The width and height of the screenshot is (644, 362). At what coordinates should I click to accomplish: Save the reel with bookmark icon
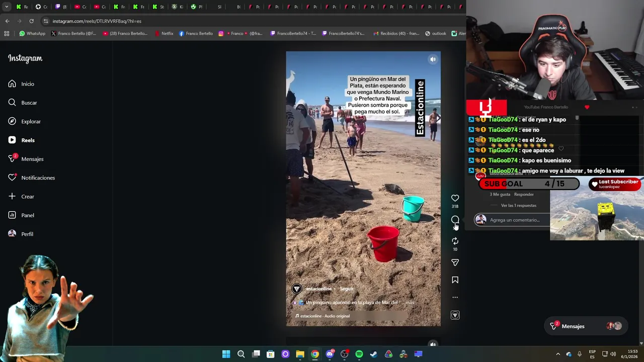pos(455,280)
